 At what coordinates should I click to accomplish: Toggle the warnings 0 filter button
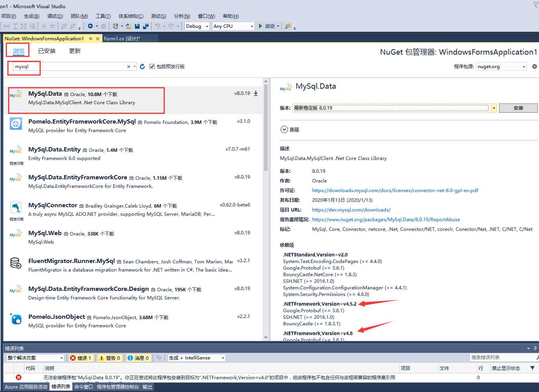(110, 358)
